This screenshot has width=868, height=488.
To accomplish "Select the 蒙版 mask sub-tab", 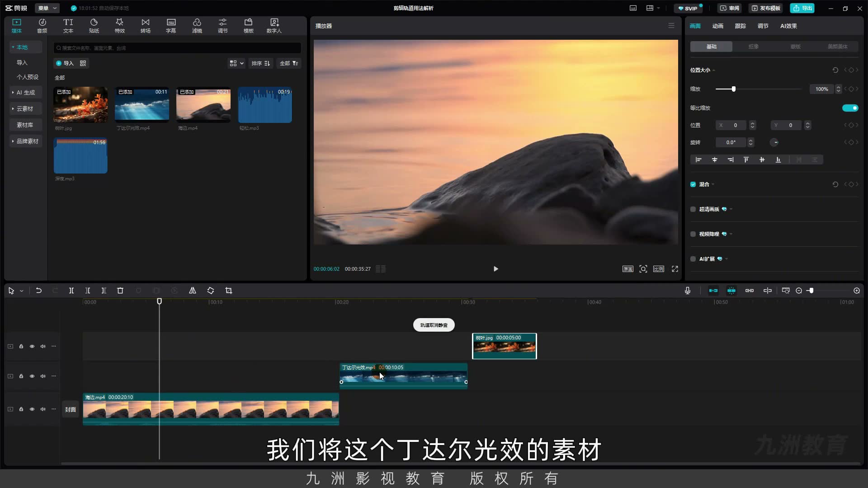I will pyautogui.click(x=795, y=47).
